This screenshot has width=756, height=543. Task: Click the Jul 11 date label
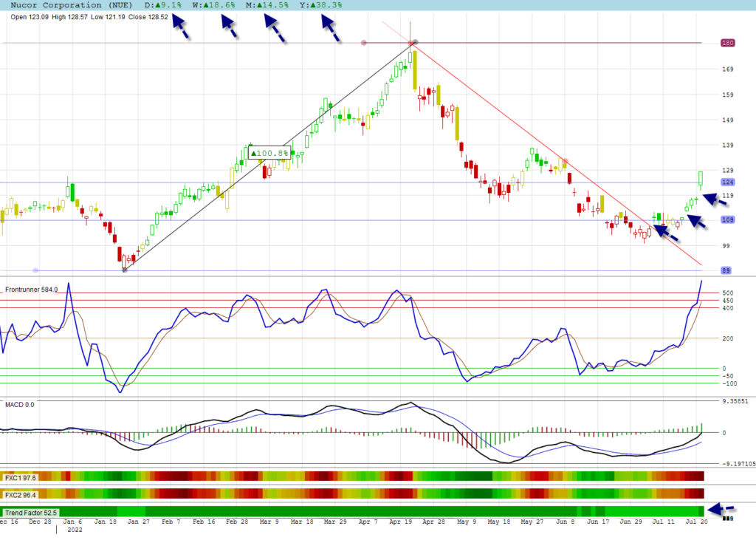[x=664, y=522]
